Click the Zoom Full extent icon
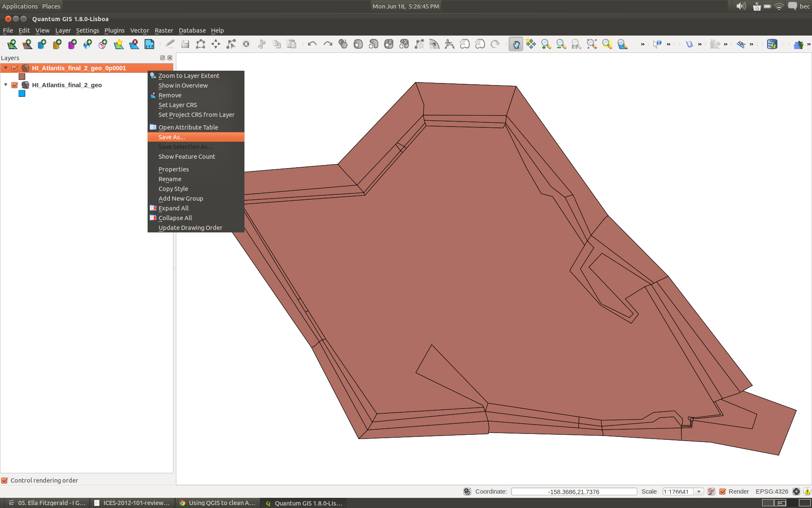Screen dimensions: 812x508 [x=592, y=44]
